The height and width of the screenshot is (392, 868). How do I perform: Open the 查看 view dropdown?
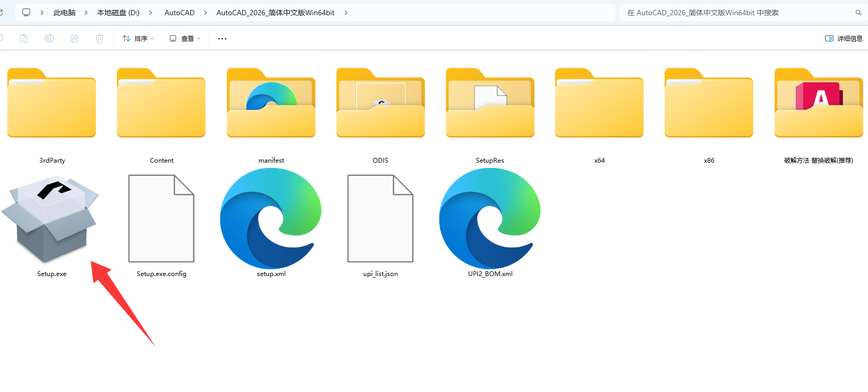click(x=185, y=38)
